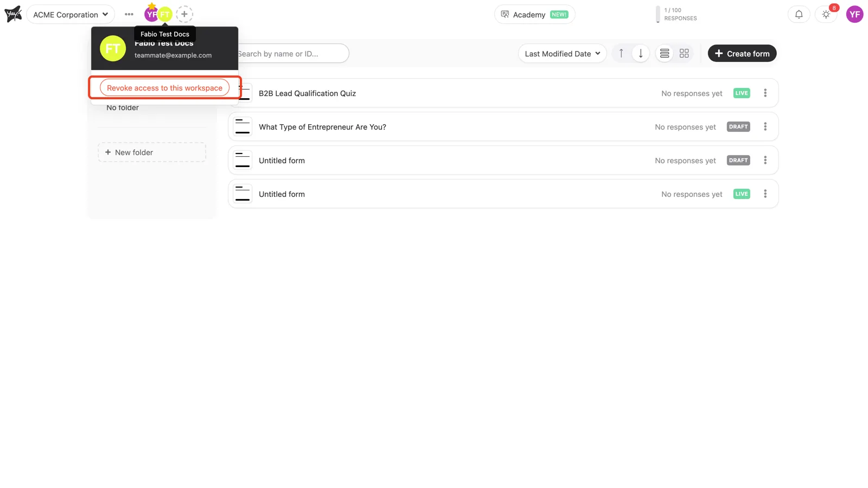
Task: Select the No folder item
Action: 123,108
